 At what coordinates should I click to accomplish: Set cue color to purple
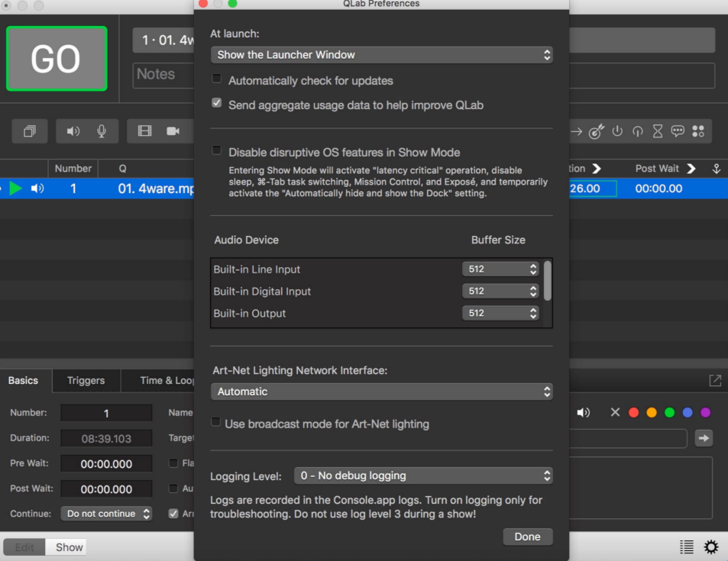pos(706,412)
